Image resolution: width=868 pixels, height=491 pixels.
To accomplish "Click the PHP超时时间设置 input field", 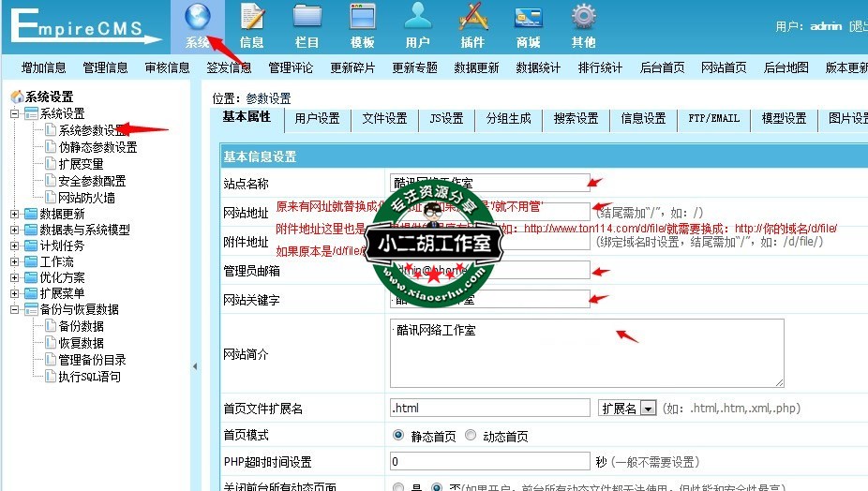I will [x=489, y=462].
